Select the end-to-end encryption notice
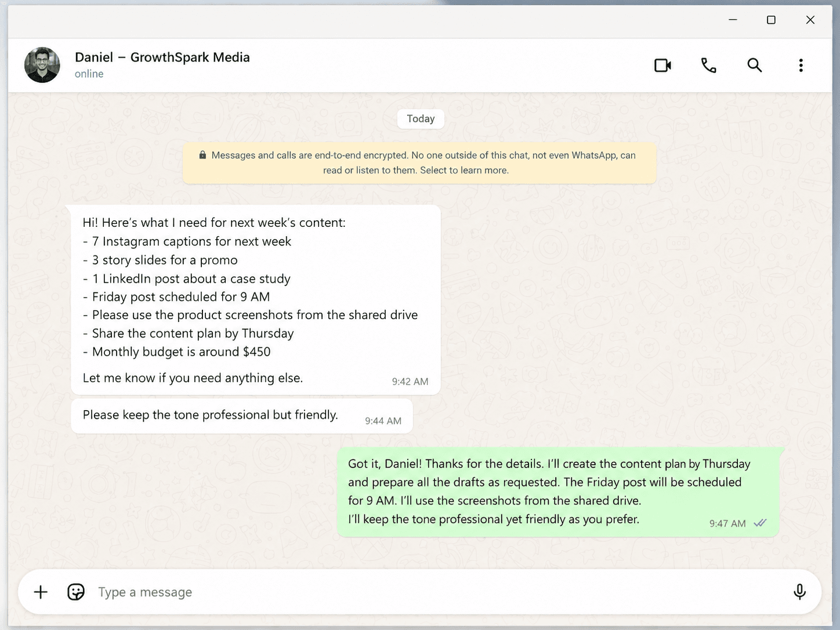This screenshot has height=630, width=840. pyautogui.click(x=419, y=163)
